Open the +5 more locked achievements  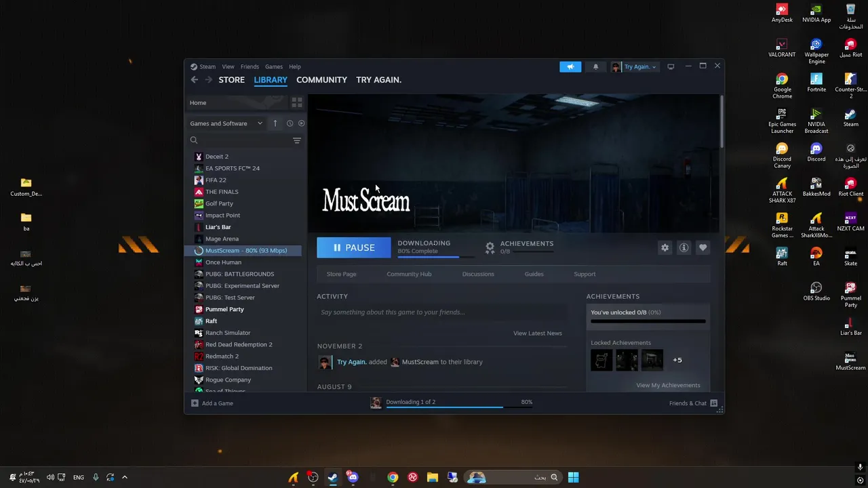(677, 360)
